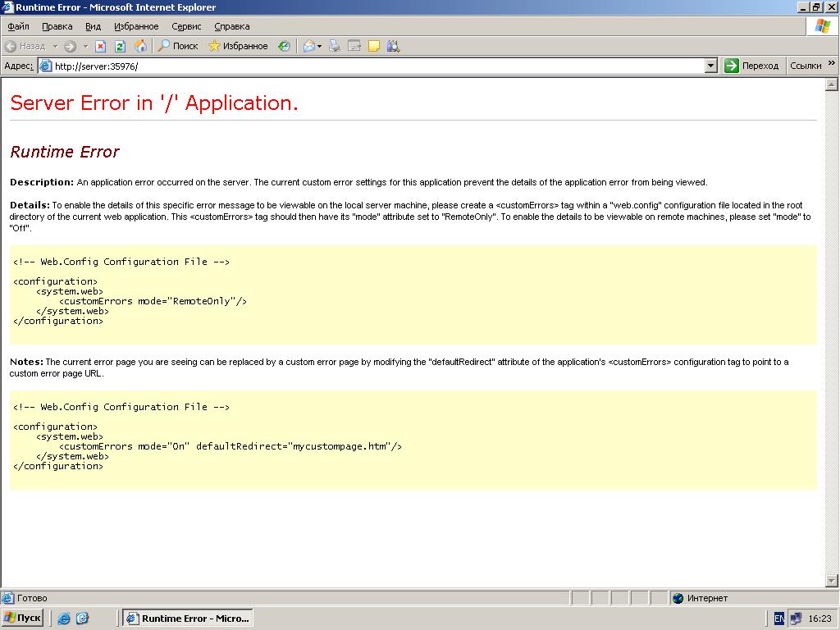Image resolution: width=840 pixels, height=630 pixels.
Task: Open the Поиск search pane
Action: coord(178,46)
